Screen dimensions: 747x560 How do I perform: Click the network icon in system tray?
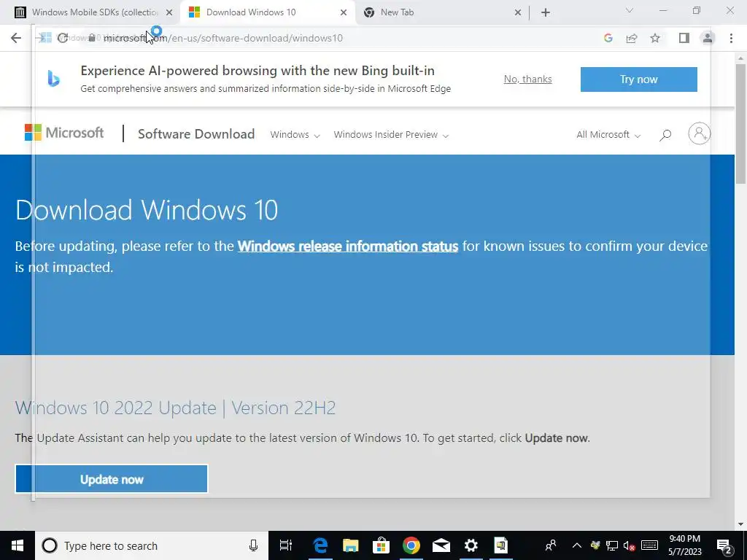point(612,545)
